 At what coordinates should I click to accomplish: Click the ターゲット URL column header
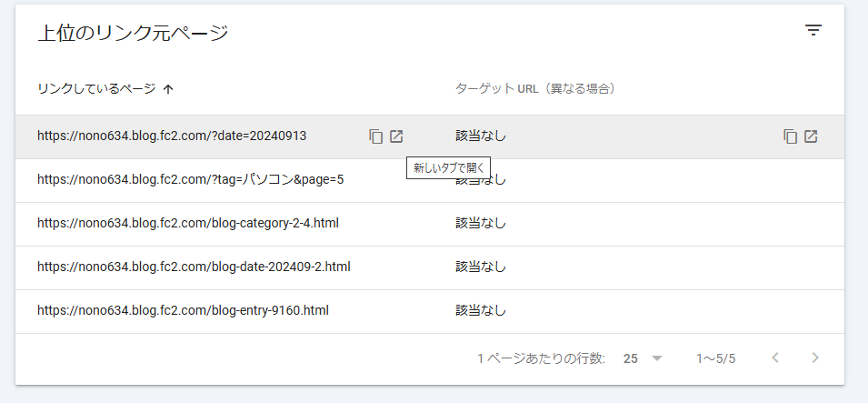535,88
